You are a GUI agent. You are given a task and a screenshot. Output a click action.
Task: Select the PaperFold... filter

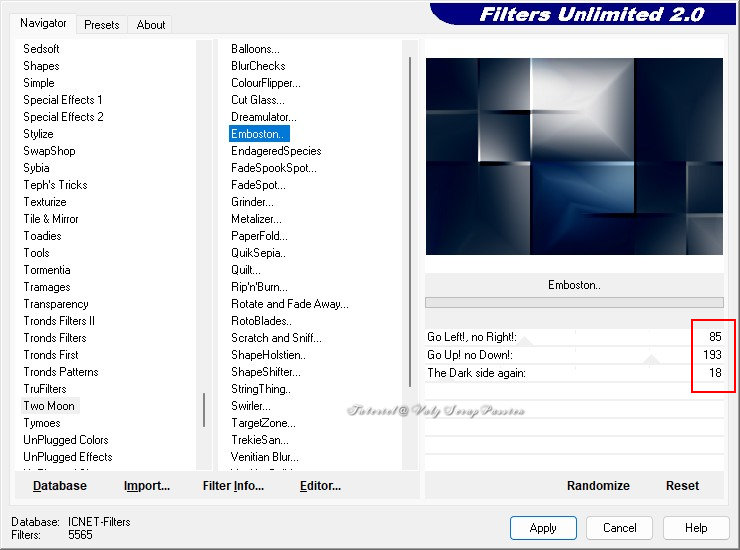[x=259, y=236]
